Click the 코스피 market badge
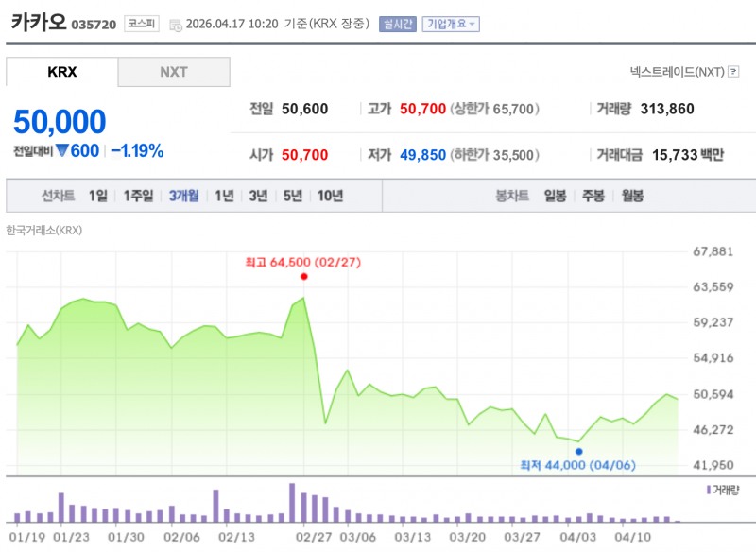The height and width of the screenshot is (552, 756). [x=142, y=24]
